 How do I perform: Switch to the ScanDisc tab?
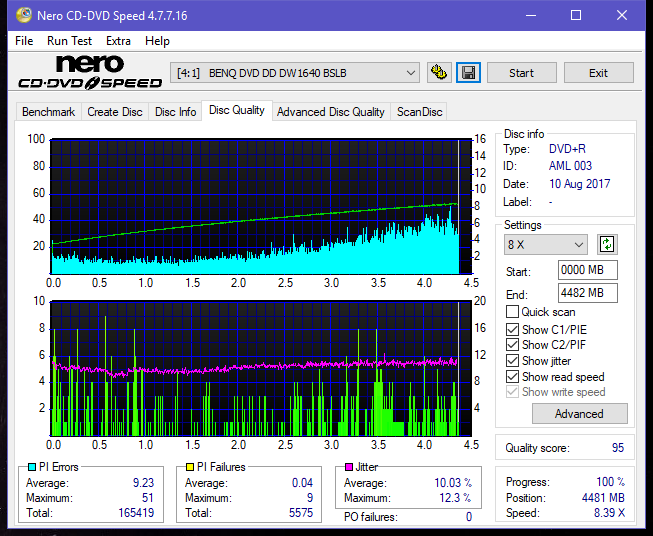(419, 112)
